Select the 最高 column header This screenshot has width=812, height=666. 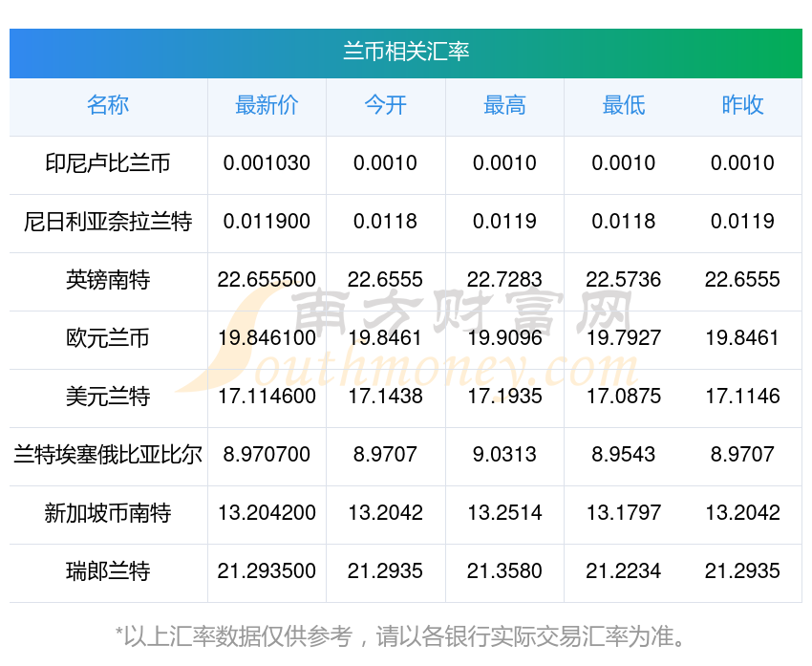[504, 106]
